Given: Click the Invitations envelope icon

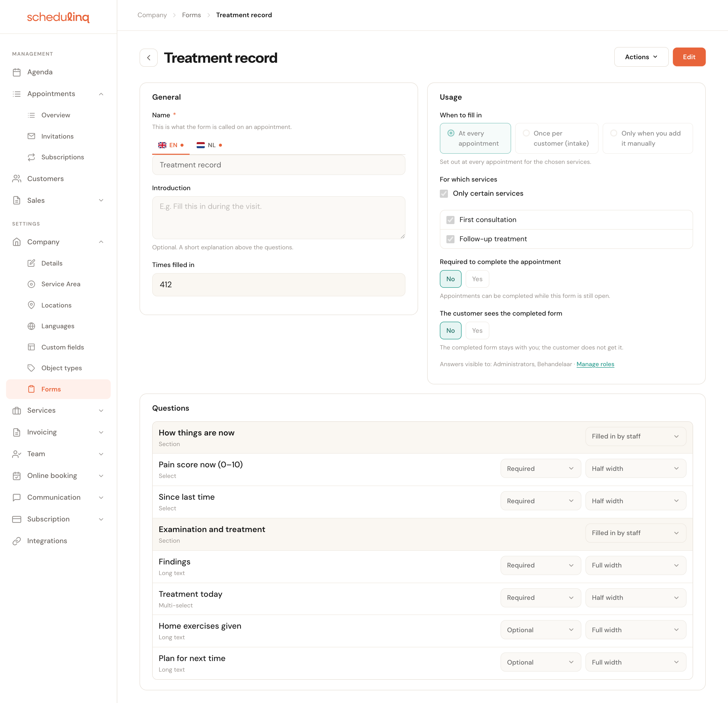Looking at the screenshot, I should click(x=32, y=136).
